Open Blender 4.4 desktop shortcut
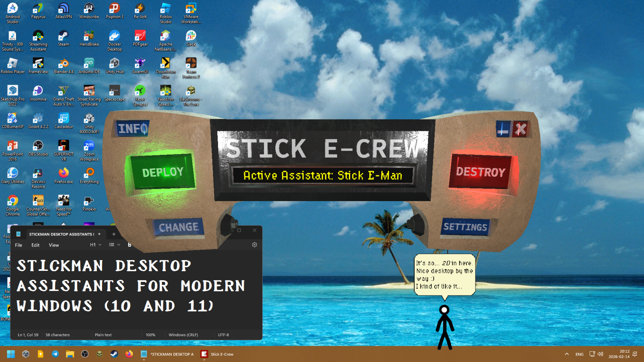The height and width of the screenshot is (362, 644). [x=64, y=66]
